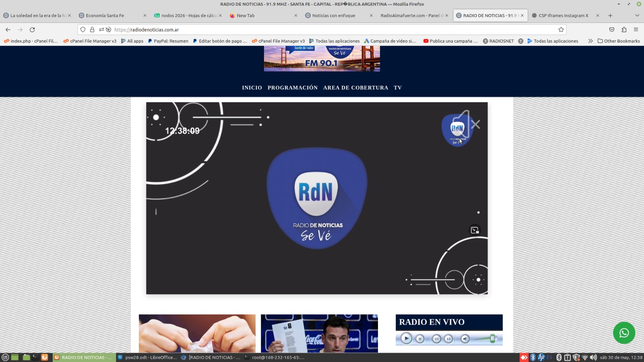Open the tracking protection shield icon
Viewport: 644px width, 362px height.
83,30
